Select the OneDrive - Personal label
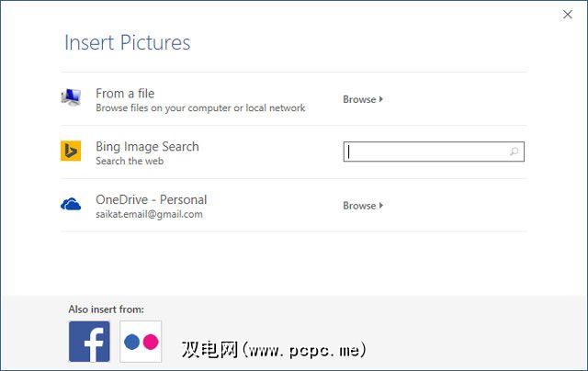Viewport: 588px width, 371px height. click(x=151, y=199)
